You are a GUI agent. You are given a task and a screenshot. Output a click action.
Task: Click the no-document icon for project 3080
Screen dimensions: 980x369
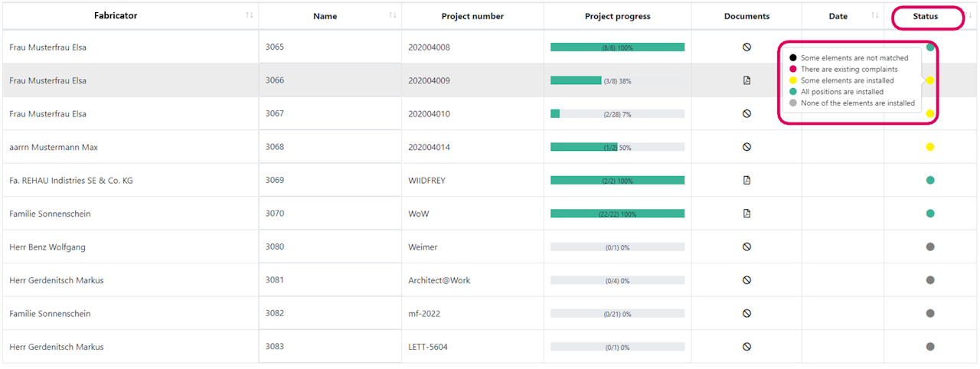(x=746, y=247)
